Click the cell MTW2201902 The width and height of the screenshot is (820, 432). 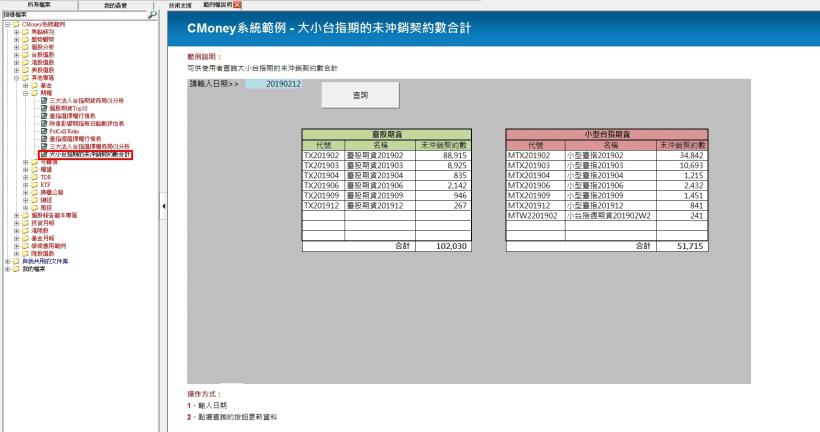pos(536,215)
